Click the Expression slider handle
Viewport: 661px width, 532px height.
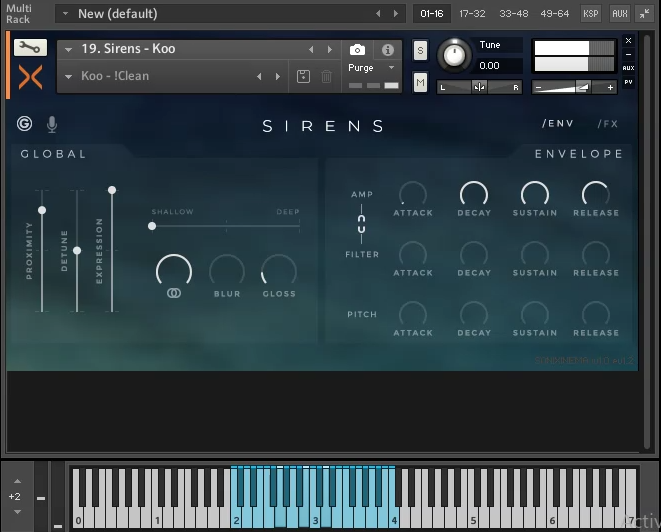point(112,190)
